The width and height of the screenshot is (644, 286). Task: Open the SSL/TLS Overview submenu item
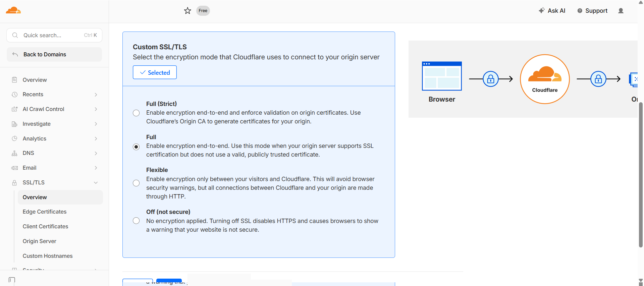(x=60, y=197)
